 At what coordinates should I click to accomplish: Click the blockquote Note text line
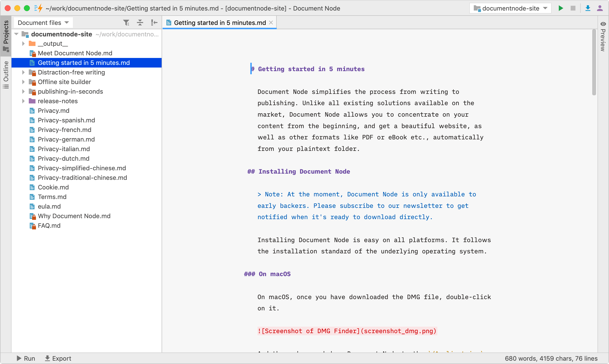tap(367, 194)
